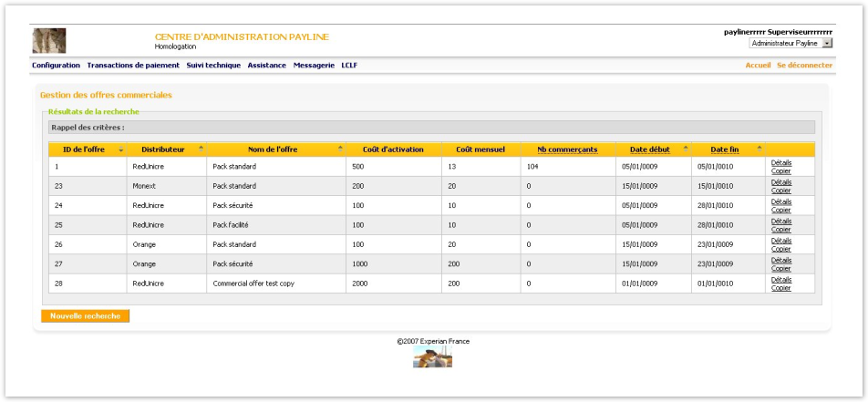Click the 'Pack facilité' offer name
The image size is (868, 402).
tap(231, 225)
